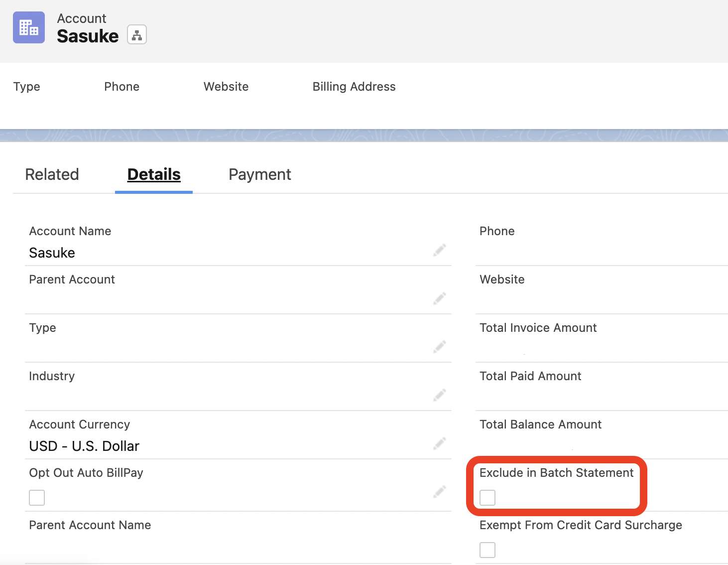
Task: Click pencil icon for Parent Account
Action: tap(439, 298)
